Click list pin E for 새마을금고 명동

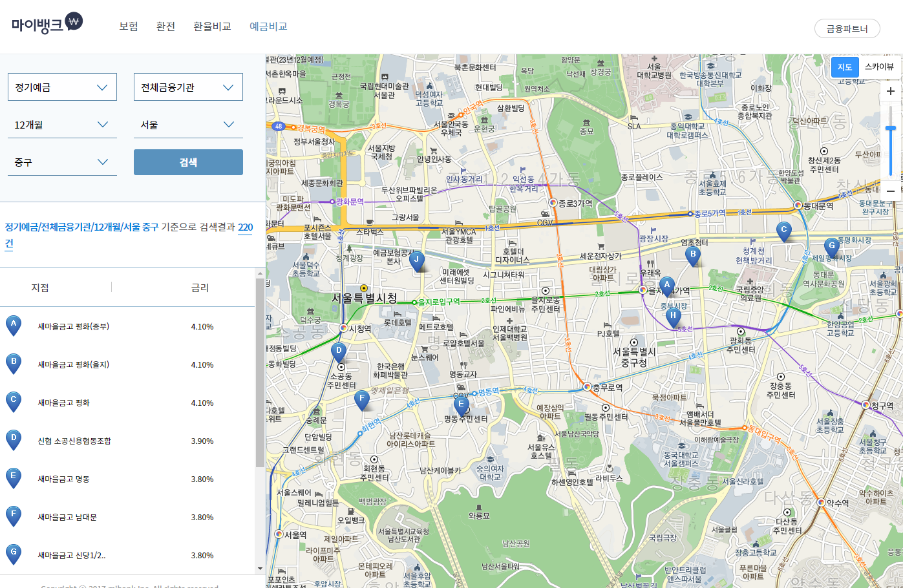coord(13,478)
